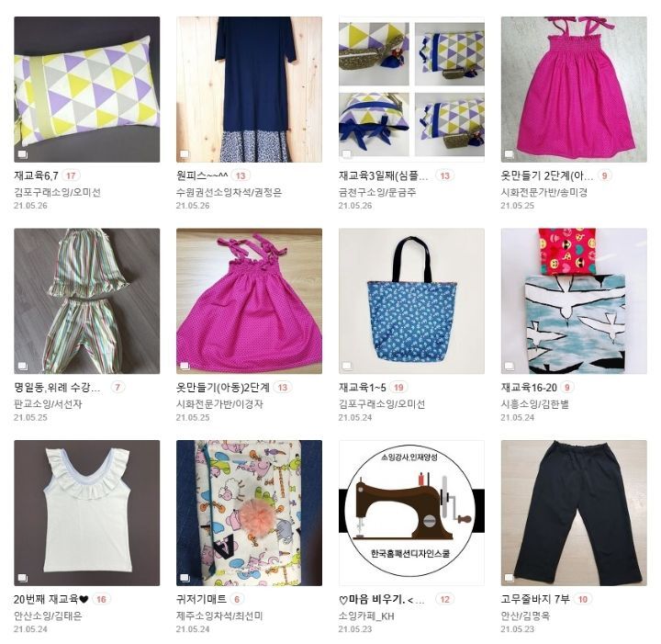Open the post 옷만들기(아동)2단계
Viewport: 661px width, 644px height.
point(222,387)
